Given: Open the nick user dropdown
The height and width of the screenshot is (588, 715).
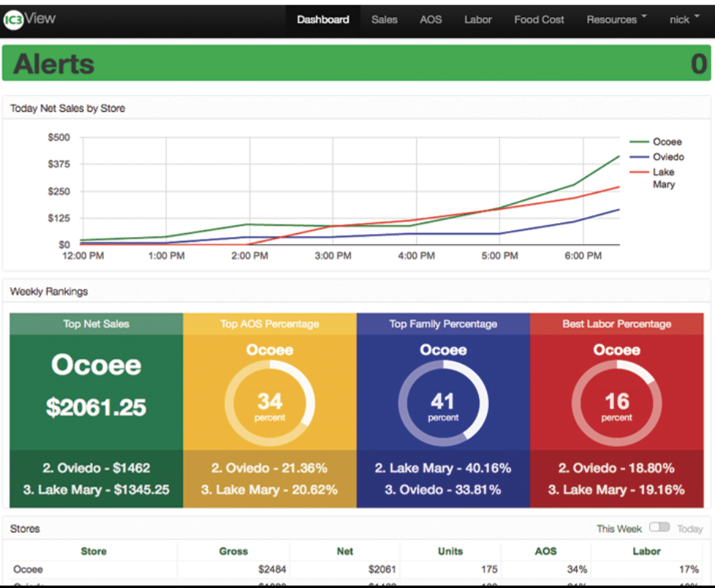Looking at the screenshot, I should point(684,20).
